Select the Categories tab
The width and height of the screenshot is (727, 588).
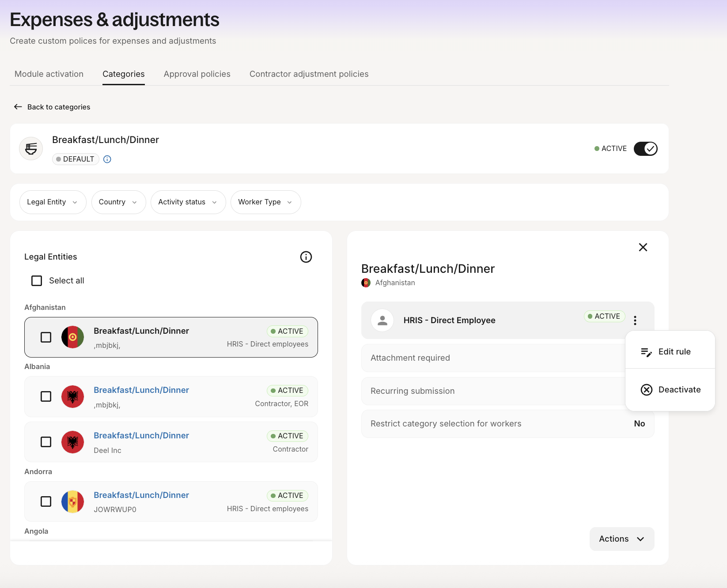124,74
